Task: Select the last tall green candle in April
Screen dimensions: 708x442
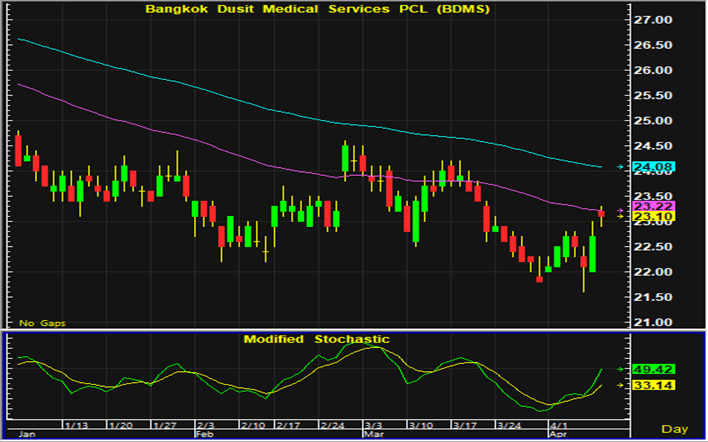Action: pyautogui.click(x=593, y=254)
